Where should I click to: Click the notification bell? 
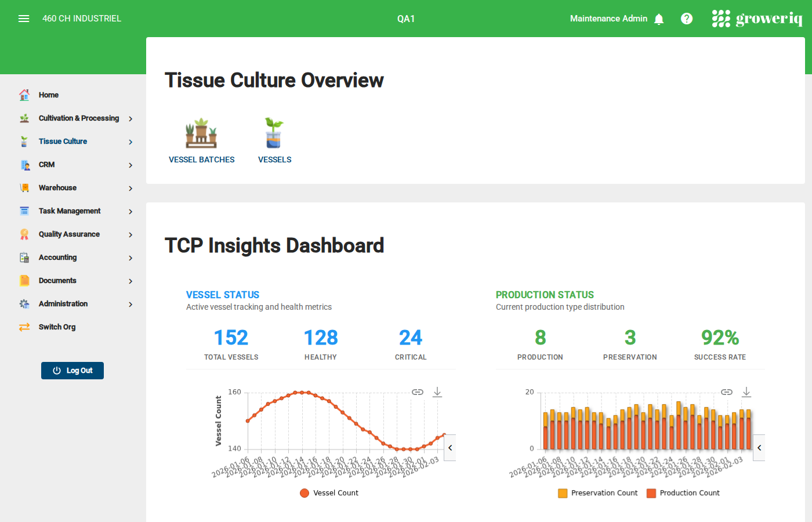click(x=659, y=19)
